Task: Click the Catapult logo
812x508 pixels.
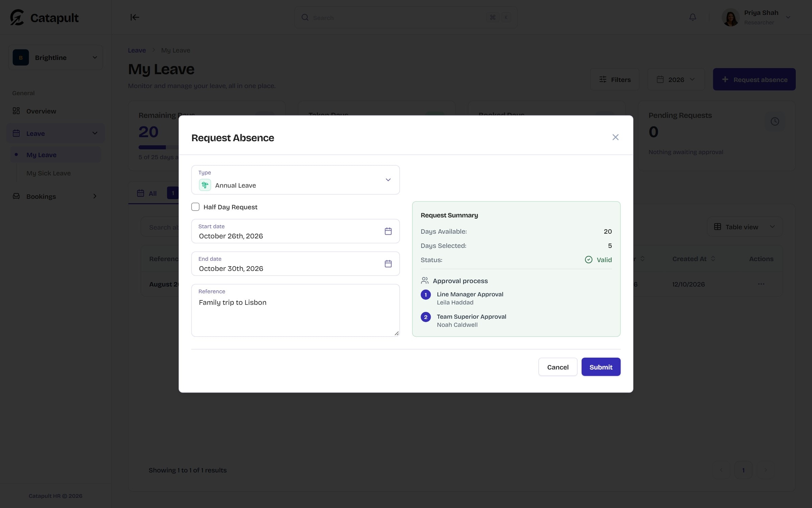Action: coord(44,17)
